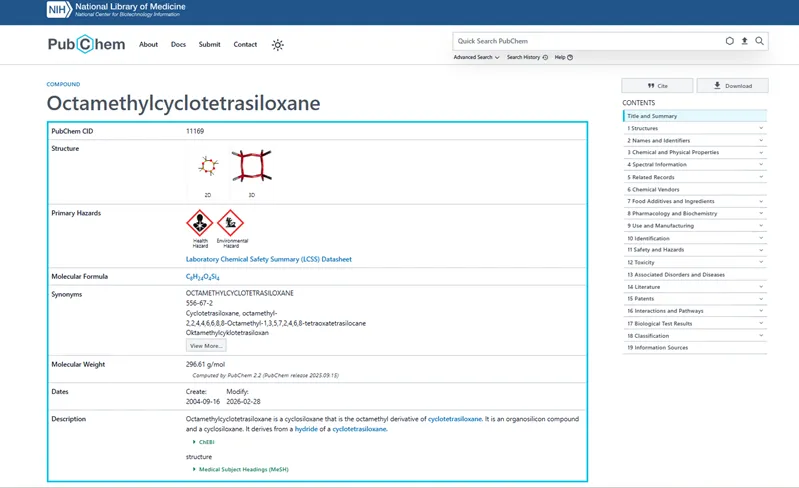
Task: Click the NIH logo in header
Action: [x=58, y=10]
